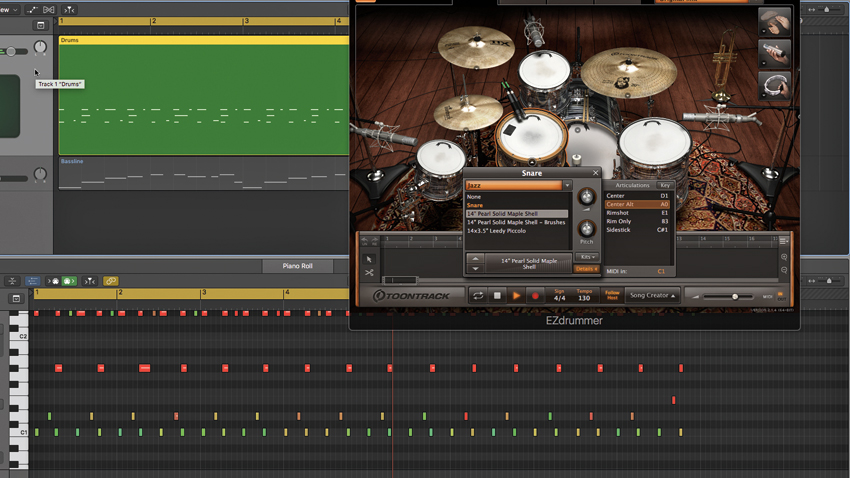Click the Key button in Articulations

click(665, 185)
